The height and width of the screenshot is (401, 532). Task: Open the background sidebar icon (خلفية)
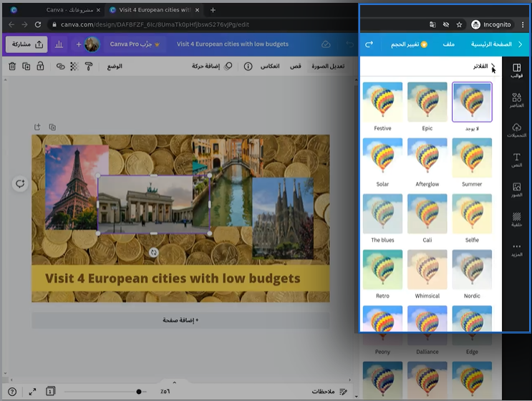click(x=516, y=220)
